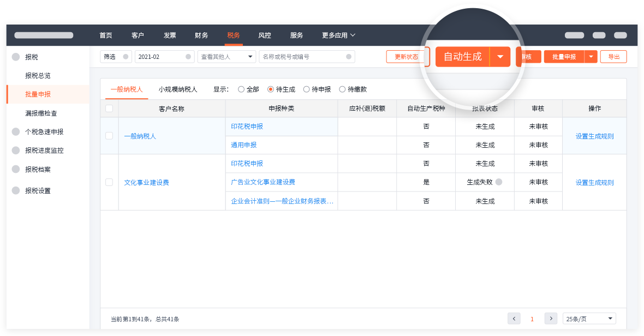This screenshot has height=336, width=644.
Task: Open 印花税申报 under the 文化事业建设费 customer
Action: 247,163
